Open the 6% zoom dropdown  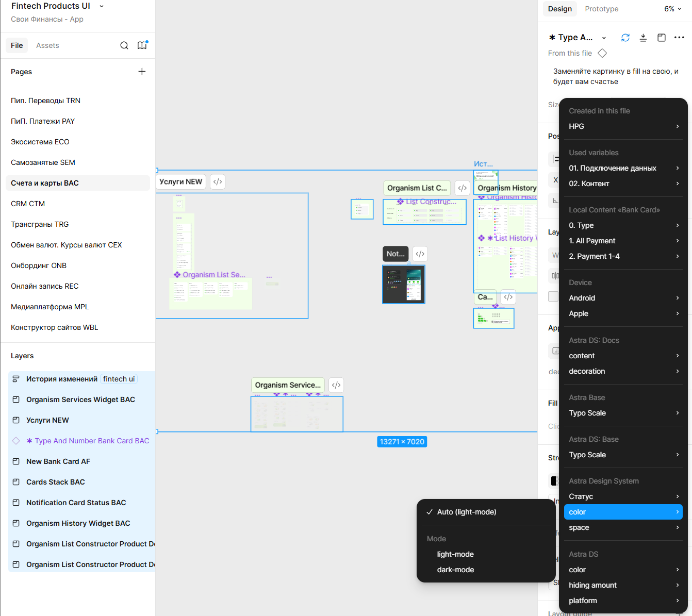coord(673,9)
